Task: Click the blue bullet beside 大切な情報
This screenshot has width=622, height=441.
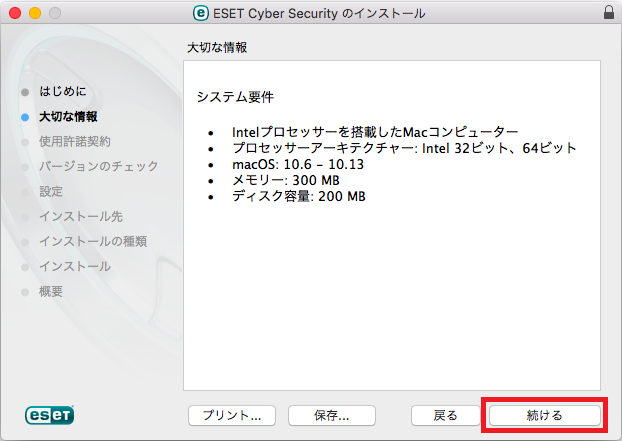Action: (x=25, y=117)
